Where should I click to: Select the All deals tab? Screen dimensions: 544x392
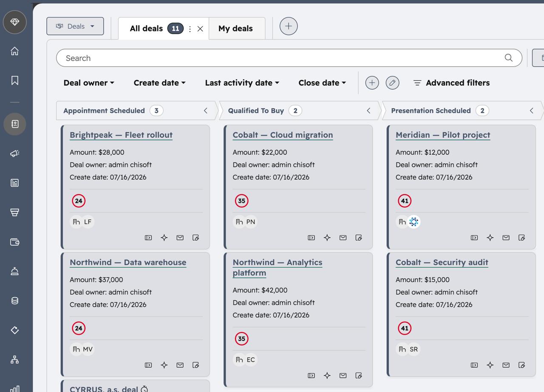coord(146,28)
